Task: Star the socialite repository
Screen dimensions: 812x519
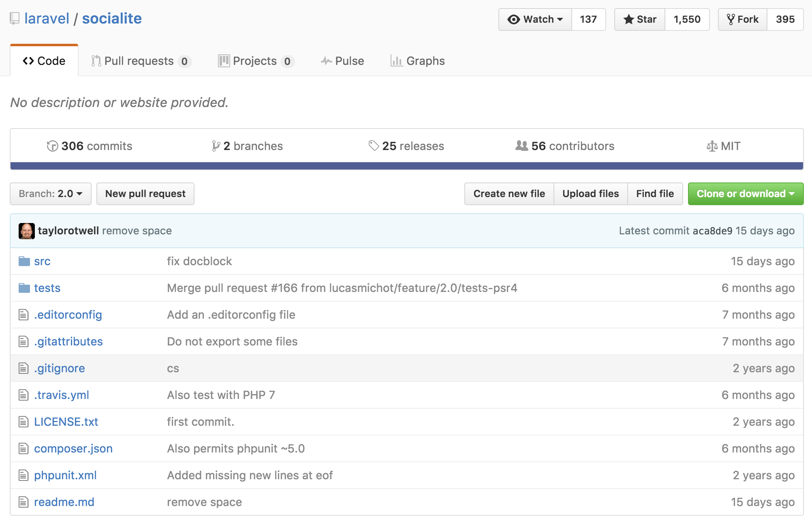Action: [x=640, y=19]
